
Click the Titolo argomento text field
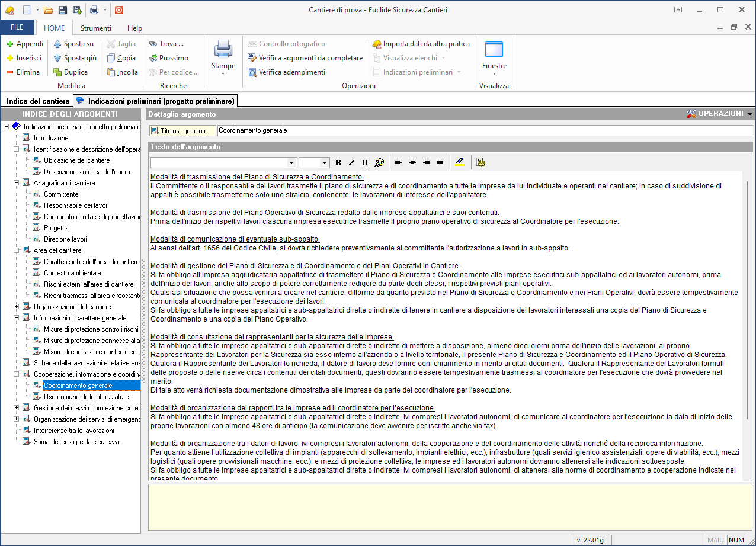pos(484,130)
